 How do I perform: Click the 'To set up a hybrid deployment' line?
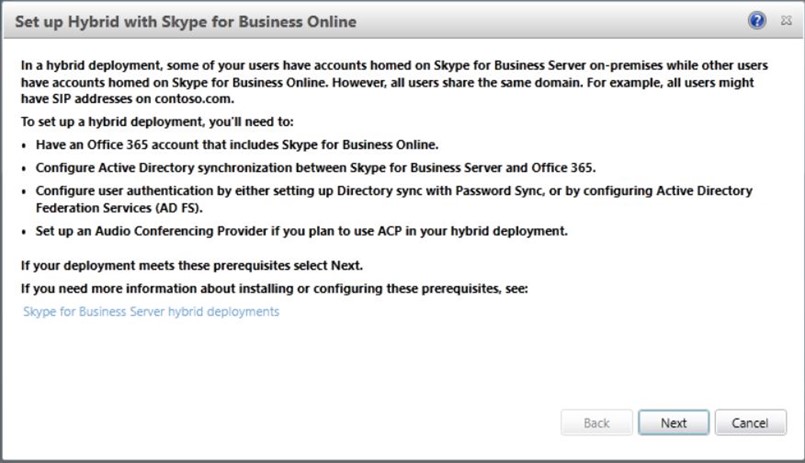tap(157, 122)
